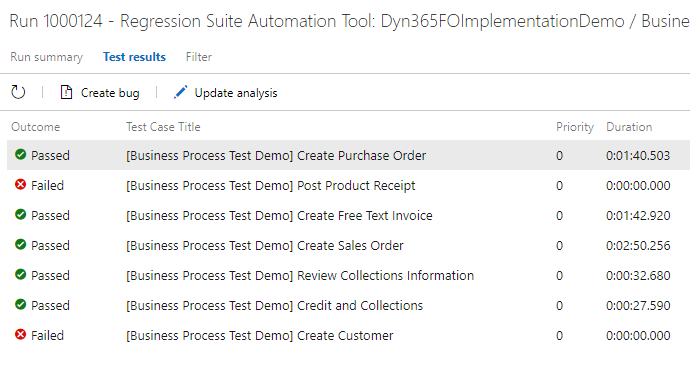Click green passed icon for Create Purchase Order
The height and width of the screenshot is (387, 690).
coord(20,155)
